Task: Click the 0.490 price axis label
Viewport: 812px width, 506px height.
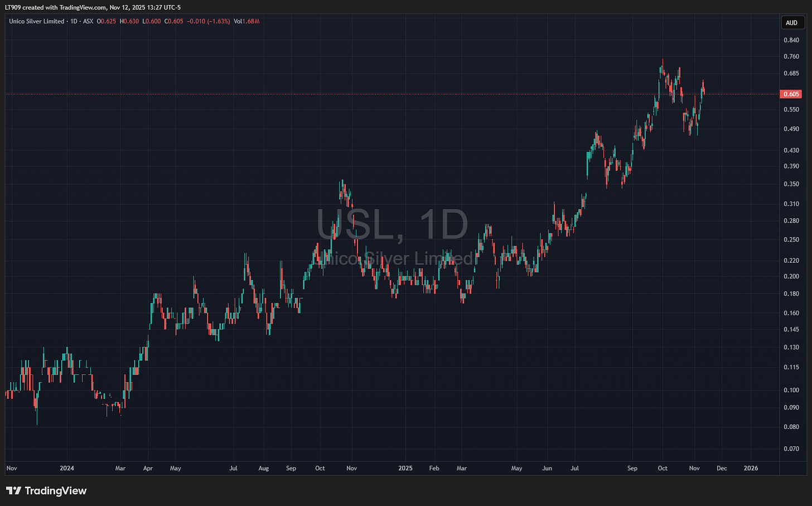Action: 791,129
